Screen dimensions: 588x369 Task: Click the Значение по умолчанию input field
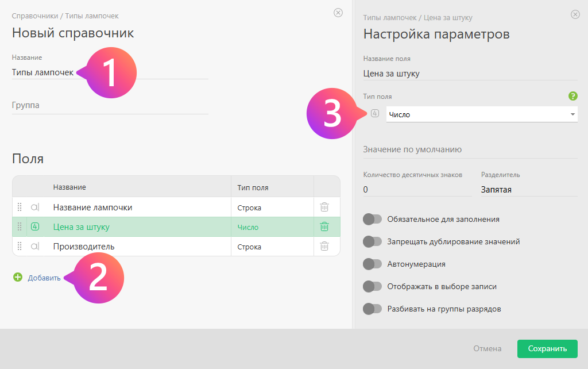[470, 149]
